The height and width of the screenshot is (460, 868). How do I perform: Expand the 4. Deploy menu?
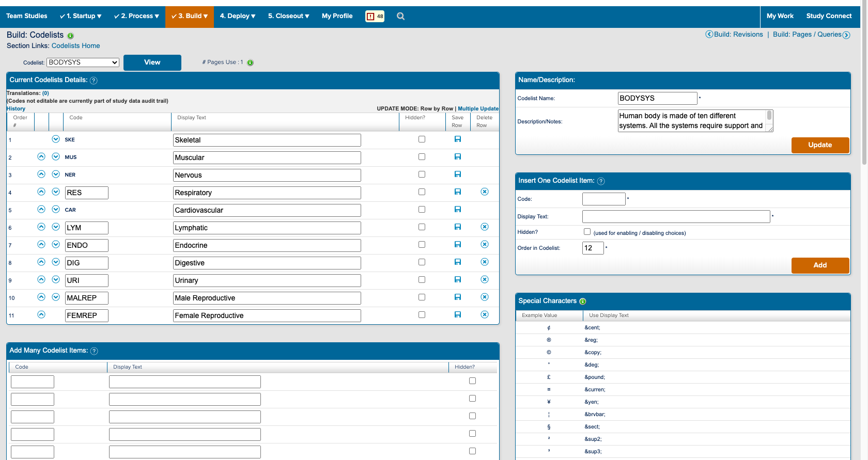pyautogui.click(x=238, y=17)
